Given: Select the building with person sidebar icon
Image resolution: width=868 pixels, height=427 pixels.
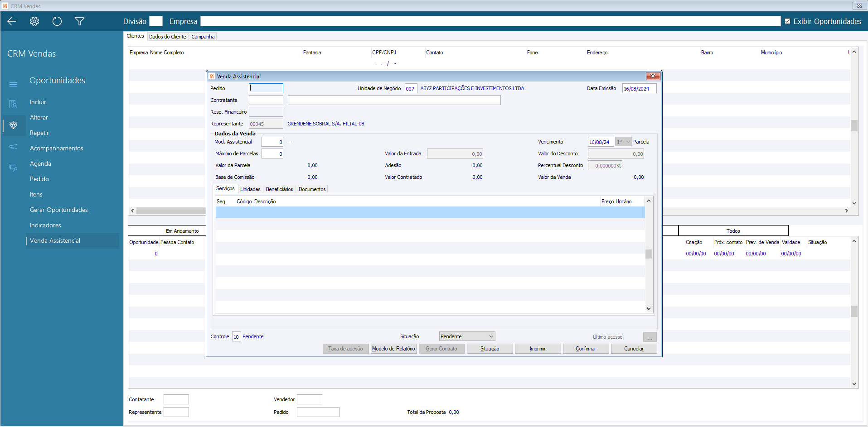Looking at the screenshot, I should (x=14, y=104).
